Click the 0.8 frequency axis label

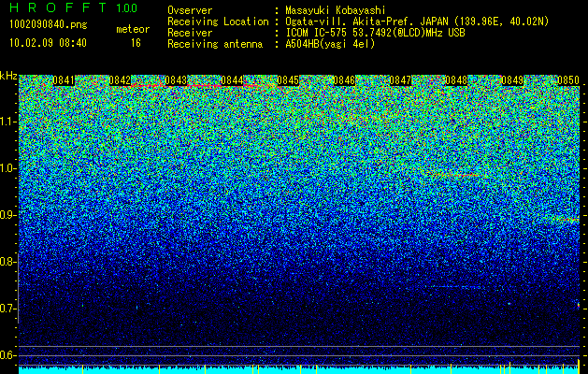(x=8, y=262)
